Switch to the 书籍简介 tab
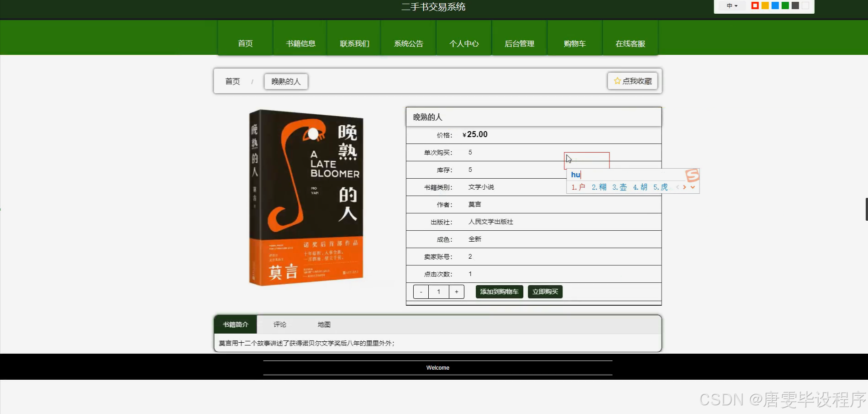This screenshot has height=414, width=868. click(x=236, y=324)
